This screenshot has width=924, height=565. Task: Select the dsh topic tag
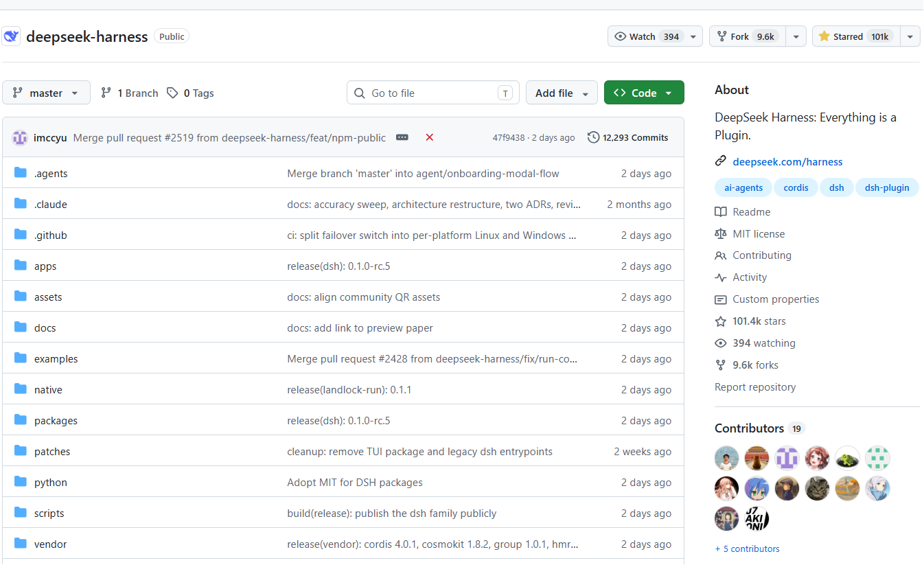pos(836,187)
